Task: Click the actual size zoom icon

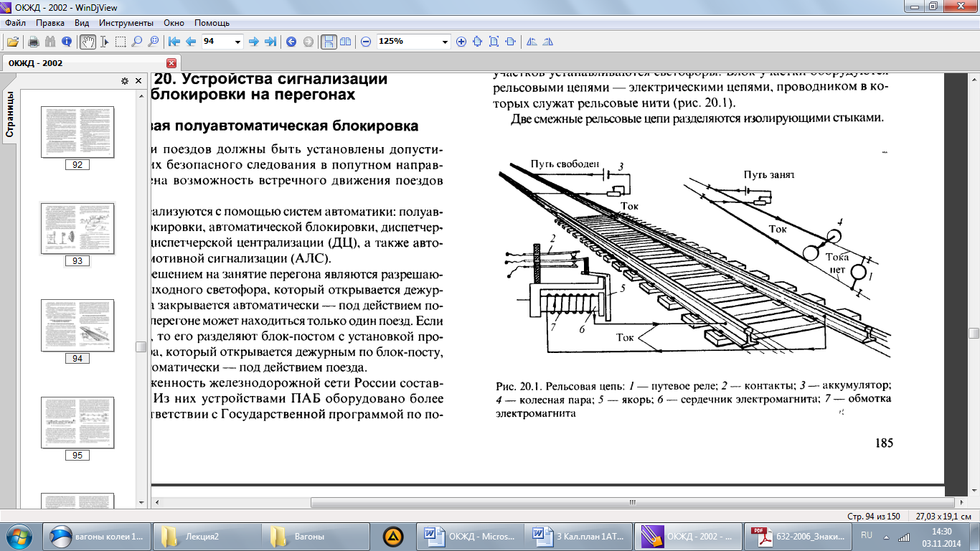Action: (478, 42)
